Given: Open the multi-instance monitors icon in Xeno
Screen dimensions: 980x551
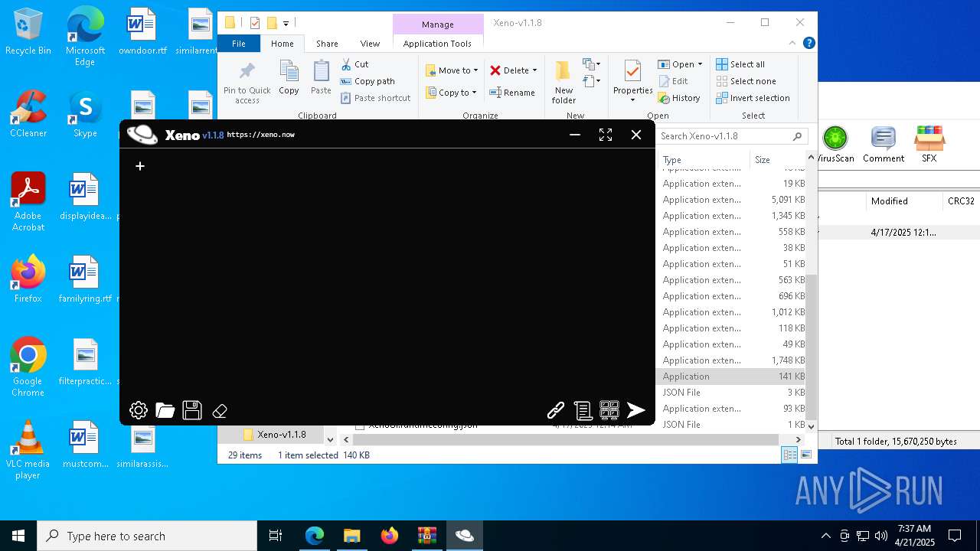Looking at the screenshot, I should point(609,410).
